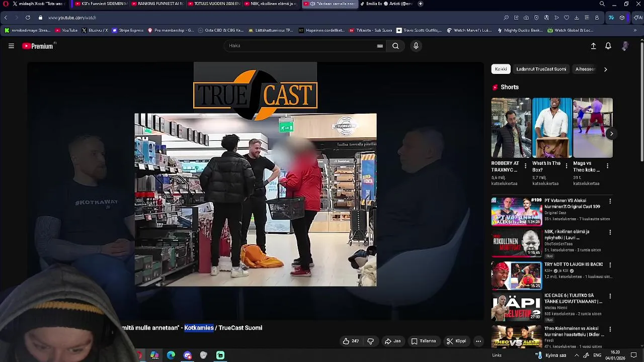Open Watch Global & Loc... bookmark

pos(571,30)
